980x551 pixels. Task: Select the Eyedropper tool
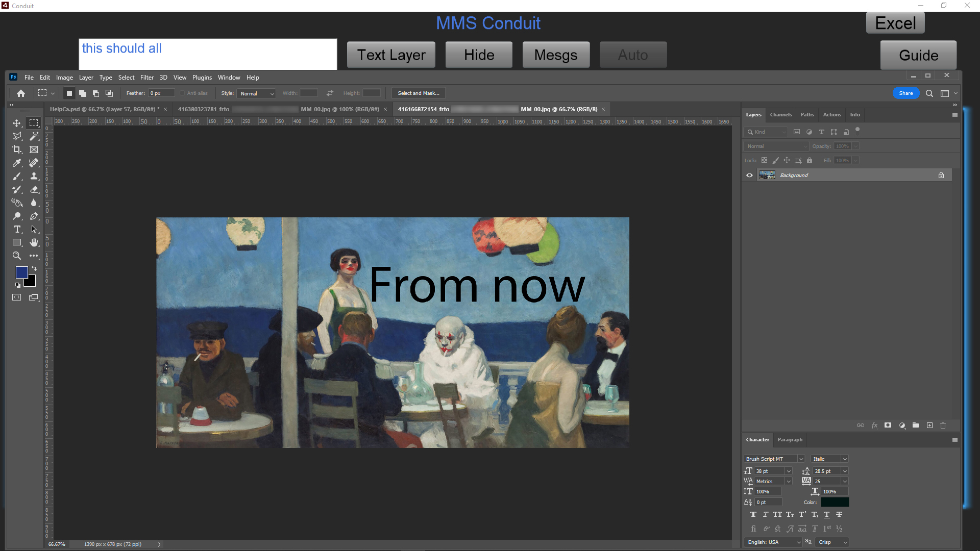click(x=17, y=163)
